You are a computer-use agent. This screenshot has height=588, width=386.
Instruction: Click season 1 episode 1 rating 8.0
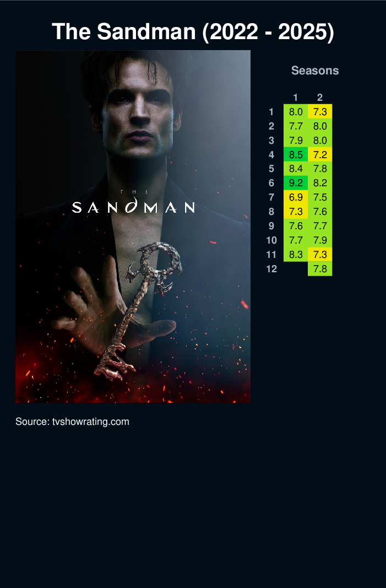(x=296, y=112)
